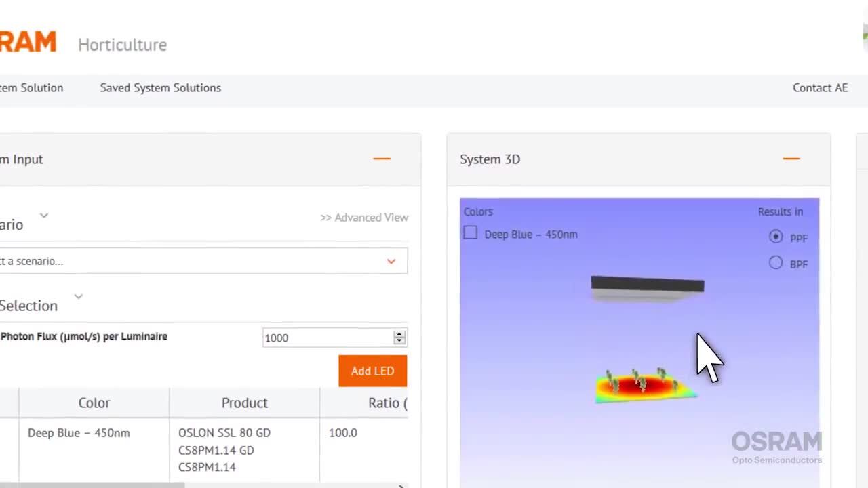
Task: Click the Ratio column header
Action: (364, 403)
